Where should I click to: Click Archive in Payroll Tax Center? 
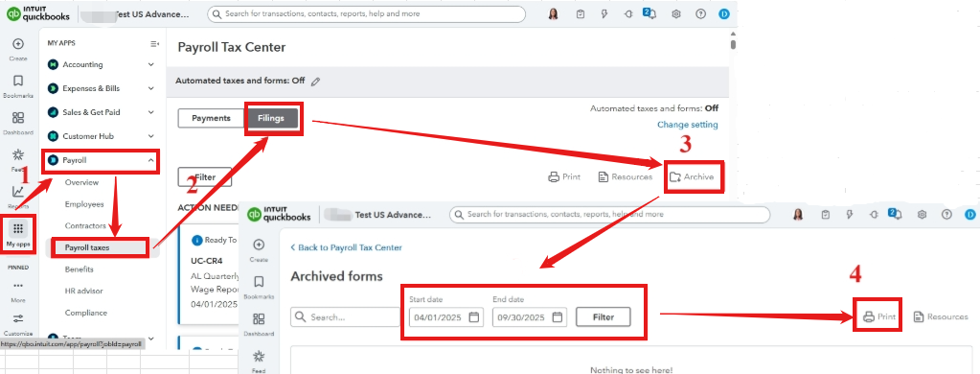point(692,177)
